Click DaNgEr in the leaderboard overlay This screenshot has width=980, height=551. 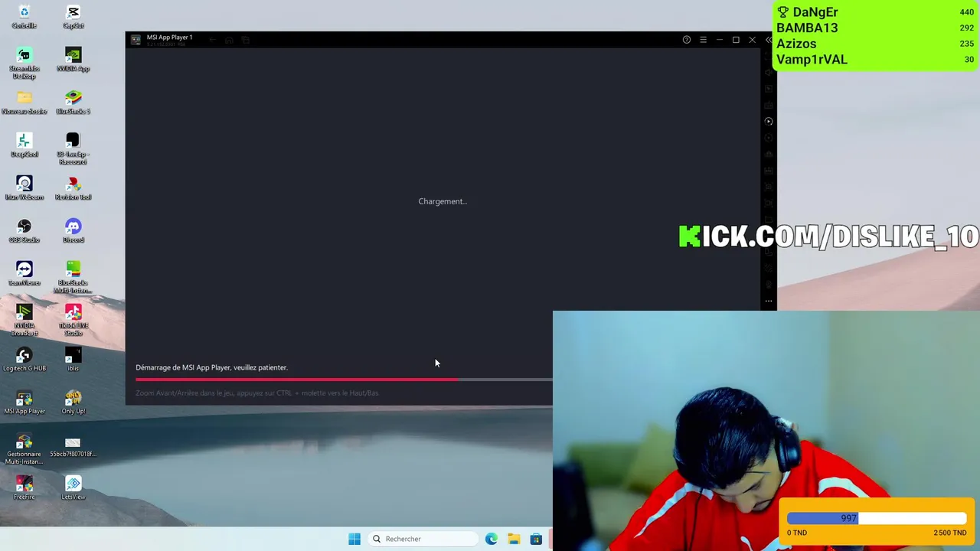click(x=815, y=12)
